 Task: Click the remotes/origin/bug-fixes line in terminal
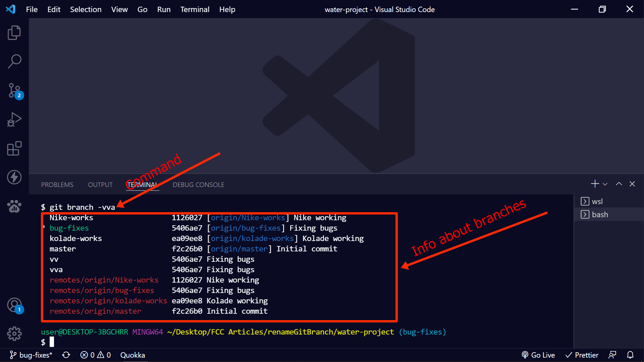[x=102, y=291]
